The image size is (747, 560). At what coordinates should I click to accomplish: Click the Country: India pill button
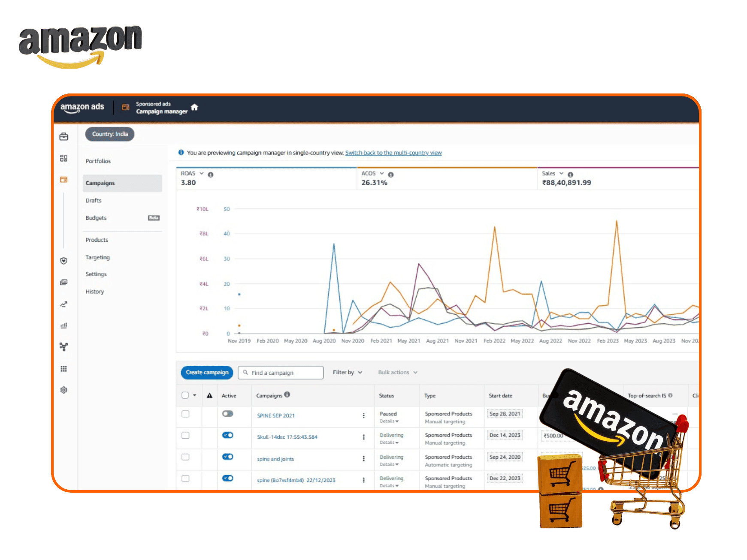[110, 134]
